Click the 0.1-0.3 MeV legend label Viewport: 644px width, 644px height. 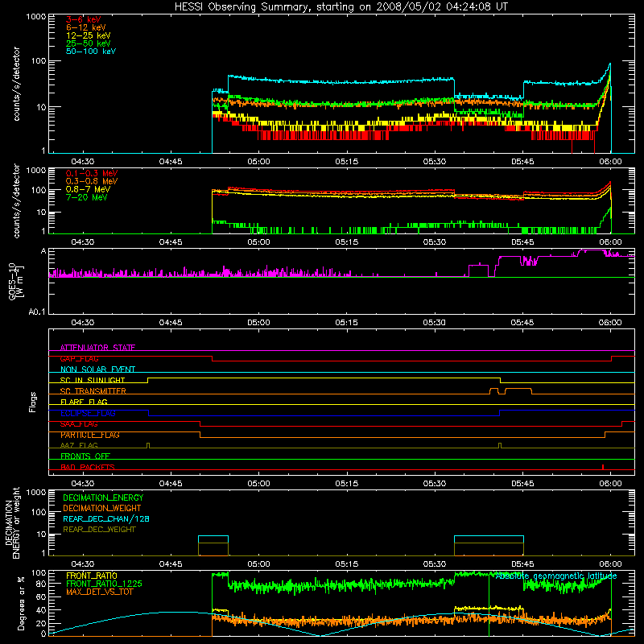pyautogui.click(x=92, y=173)
